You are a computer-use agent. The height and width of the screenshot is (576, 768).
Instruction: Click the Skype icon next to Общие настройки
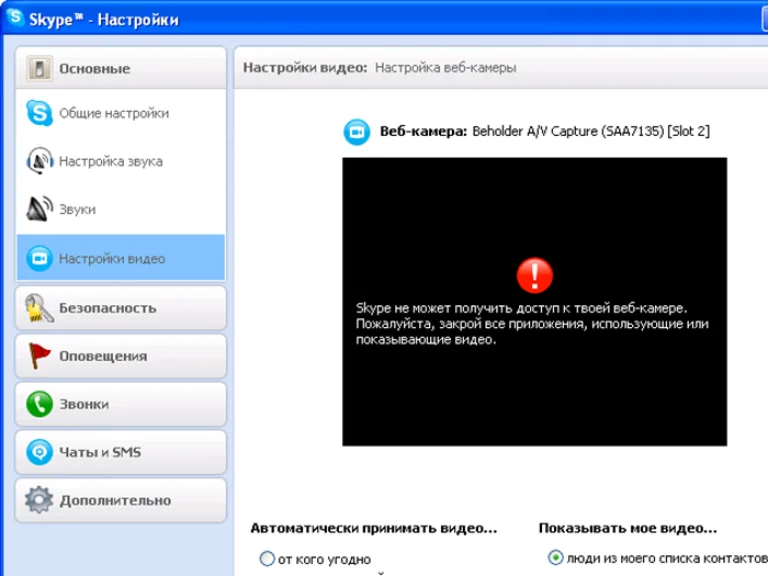39,113
